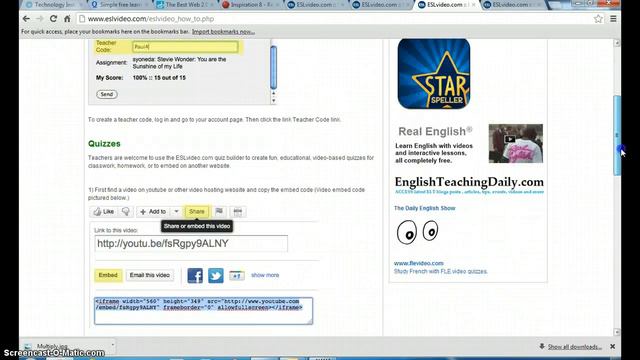
Task: Click Show all downloads link
Action: click(575, 347)
